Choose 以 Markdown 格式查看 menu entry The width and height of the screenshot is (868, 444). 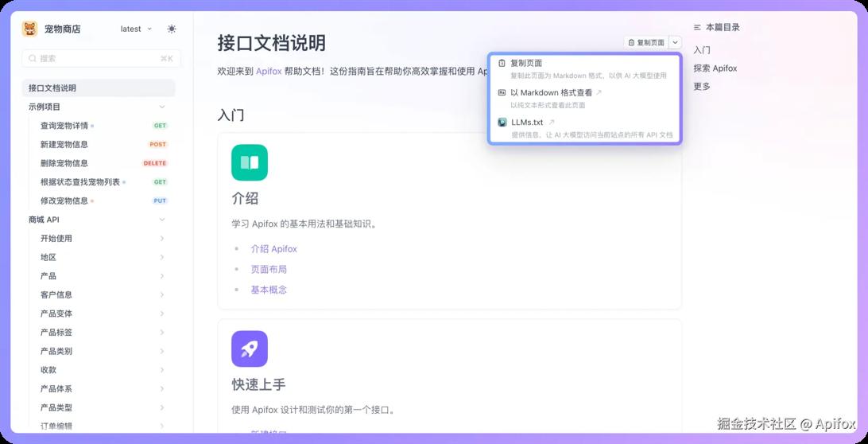(584, 98)
